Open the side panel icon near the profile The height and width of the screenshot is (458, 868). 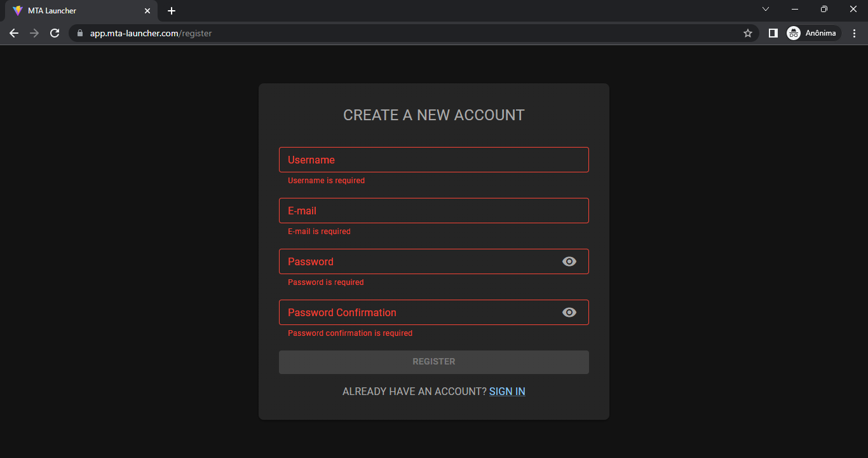[773, 33]
